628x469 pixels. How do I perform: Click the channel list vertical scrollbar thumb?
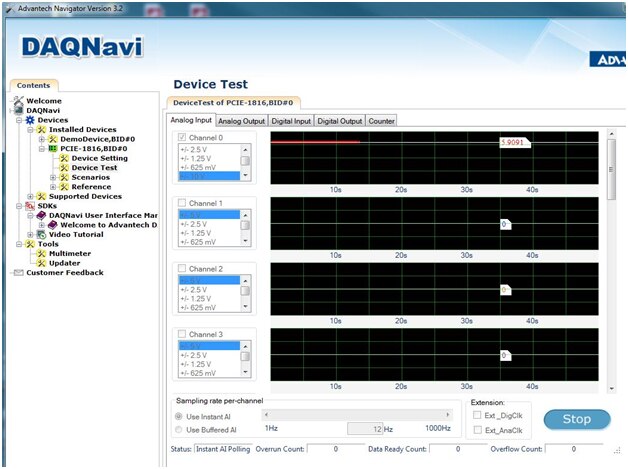point(611,169)
